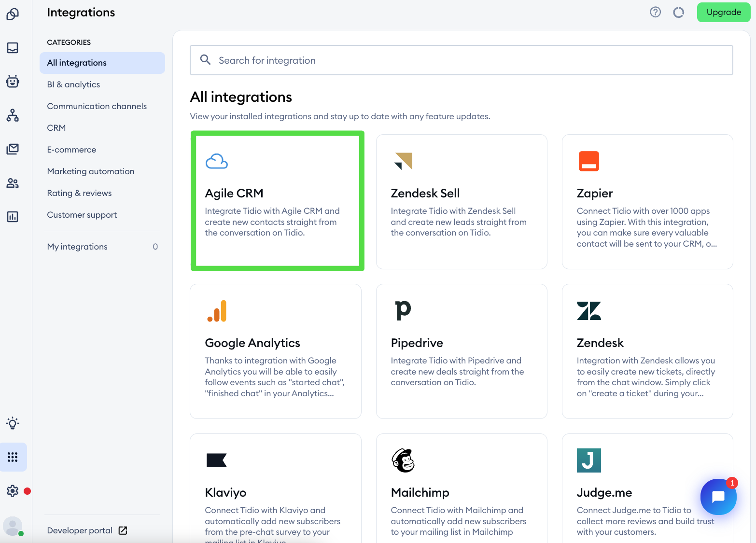Select the Customer support category
This screenshot has height=543, width=756.
click(82, 215)
